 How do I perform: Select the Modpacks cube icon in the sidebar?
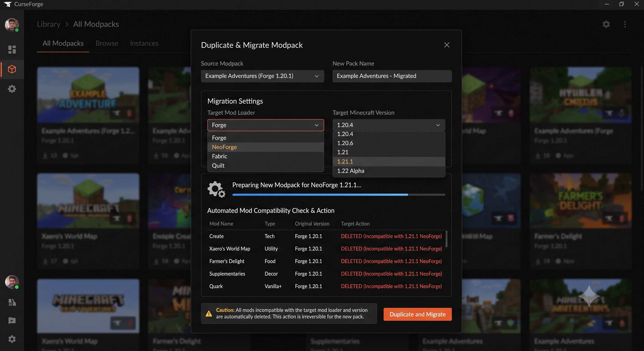12,69
